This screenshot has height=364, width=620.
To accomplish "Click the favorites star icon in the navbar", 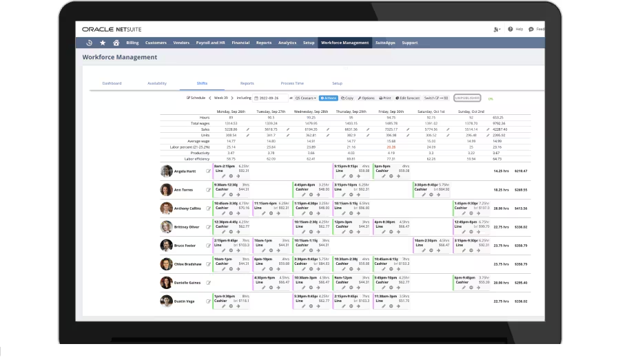I will 103,43.
